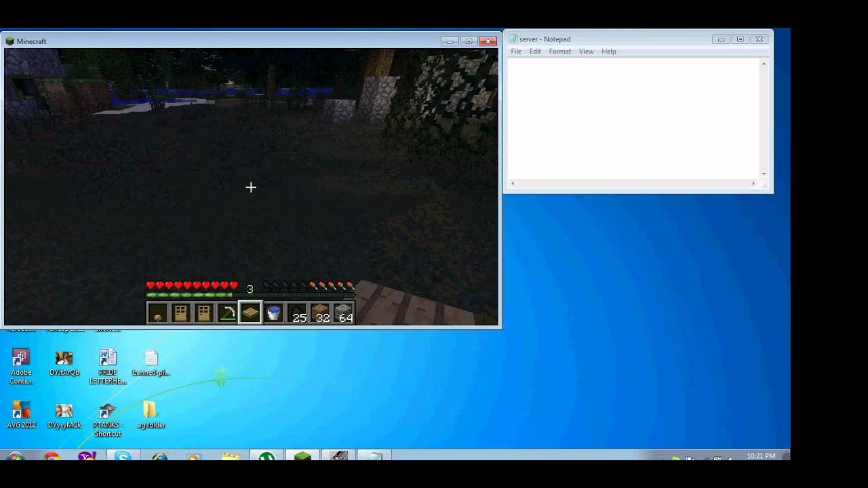Select the mushroom hotbar slot in Minecraft

(x=158, y=312)
